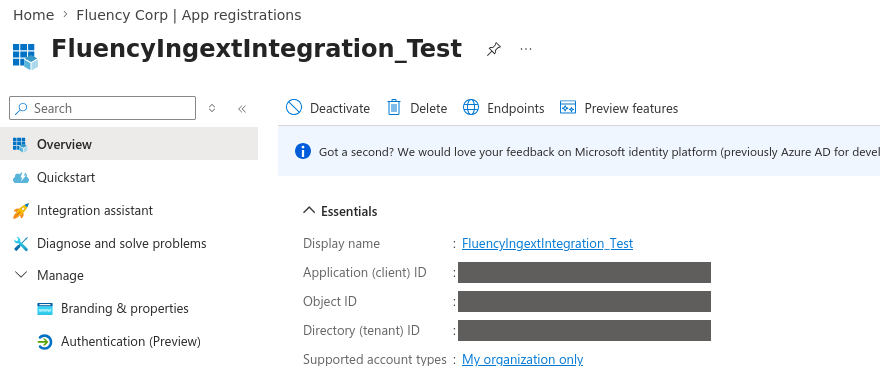This screenshot has height=366, width=880.
Task: Collapse the Essentials section chevron
Action: 309,211
